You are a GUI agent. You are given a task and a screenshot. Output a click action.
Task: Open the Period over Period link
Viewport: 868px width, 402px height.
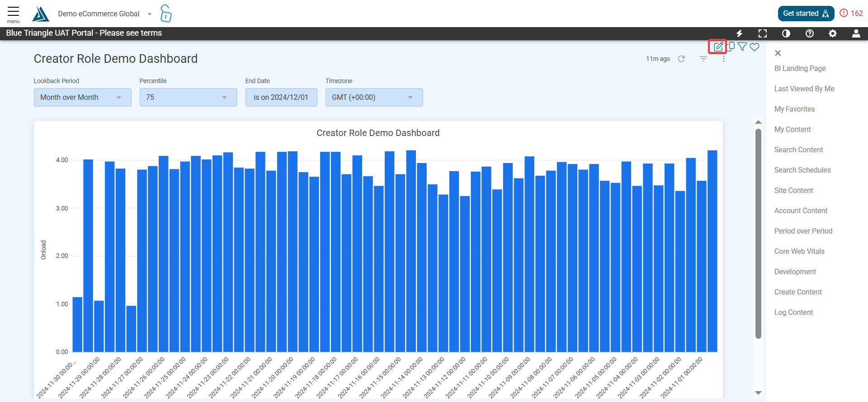point(803,231)
